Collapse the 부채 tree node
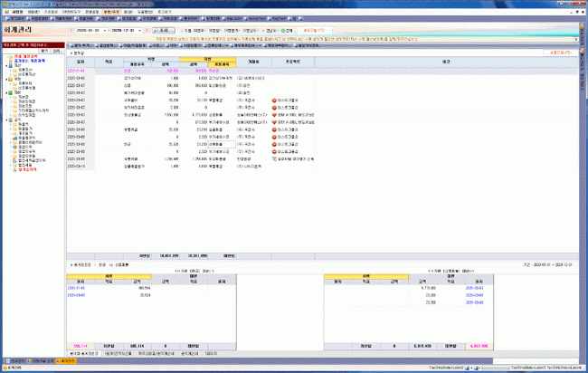 tap(6, 79)
